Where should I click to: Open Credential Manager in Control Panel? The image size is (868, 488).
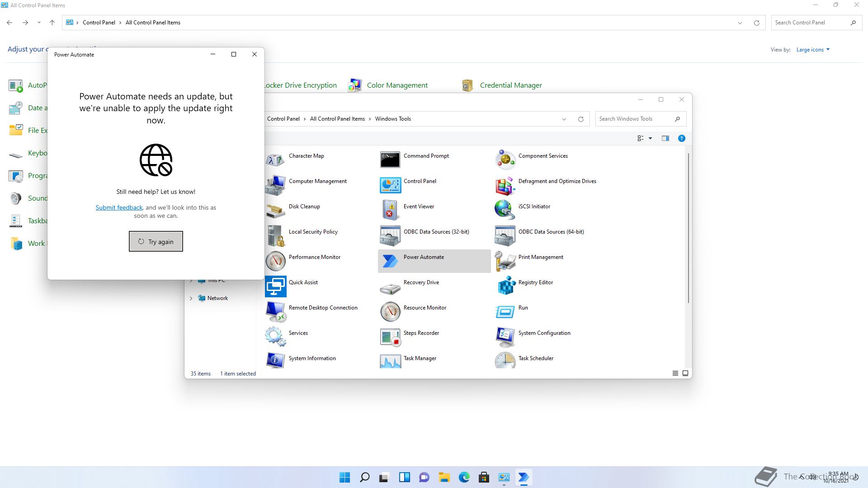click(511, 85)
